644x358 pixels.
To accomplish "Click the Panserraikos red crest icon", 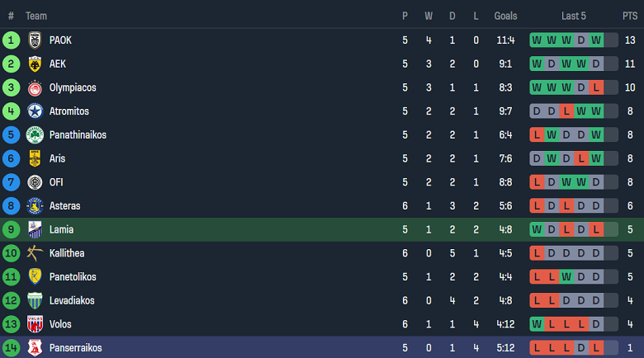I will click(x=35, y=348).
